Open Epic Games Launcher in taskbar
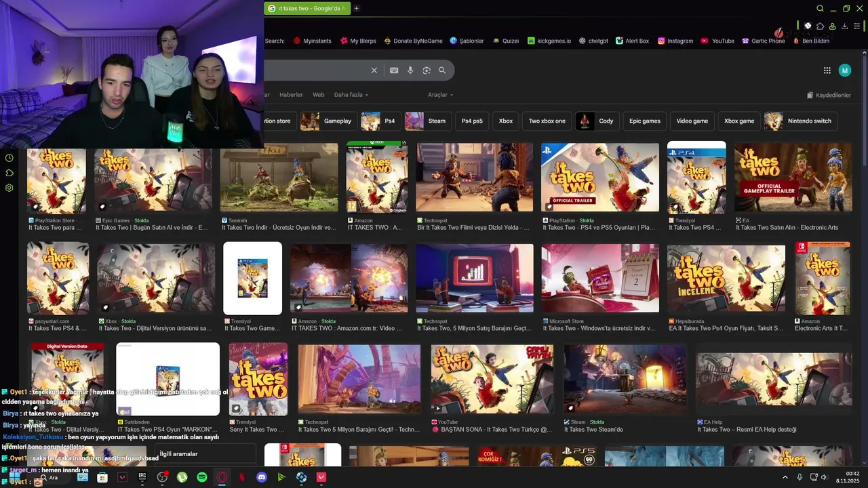Viewport: 868px width, 488px height. tap(142, 477)
